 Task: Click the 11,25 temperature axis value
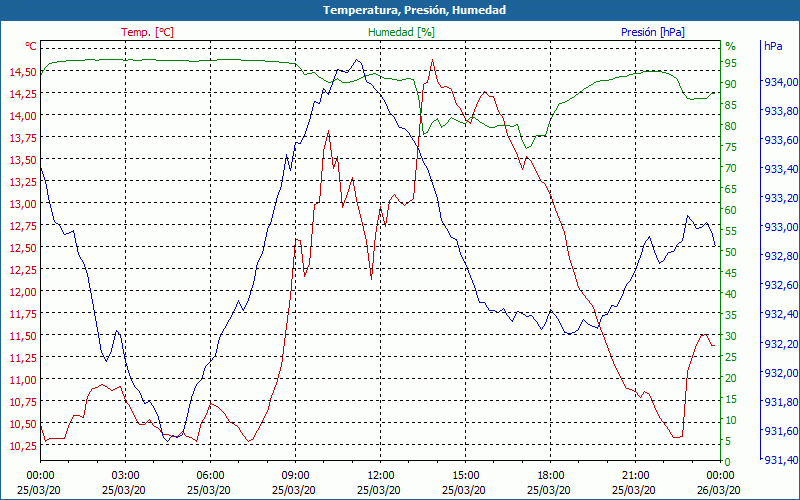pos(23,358)
